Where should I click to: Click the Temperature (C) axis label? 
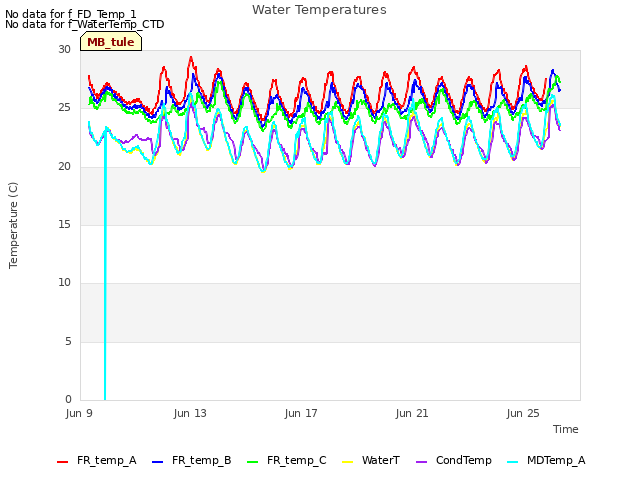[13, 225]
